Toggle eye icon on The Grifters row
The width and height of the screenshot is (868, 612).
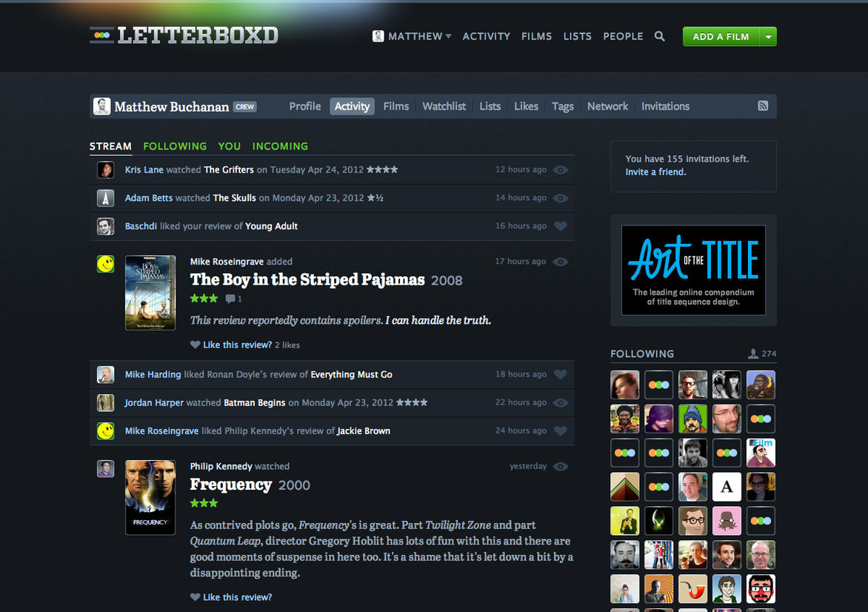[x=560, y=170]
